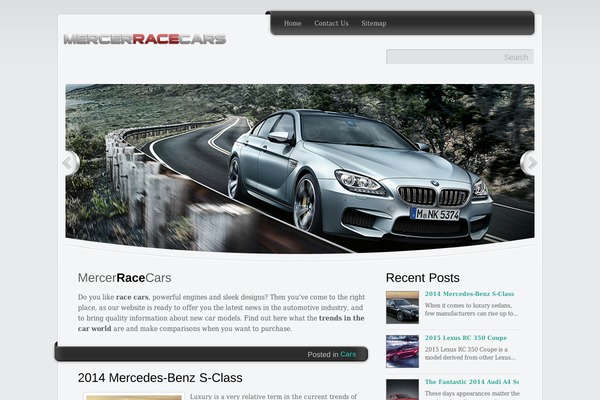The height and width of the screenshot is (400, 600).
Task: Click the Lexus RC 350 recent post thumbnail
Action: (403, 351)
